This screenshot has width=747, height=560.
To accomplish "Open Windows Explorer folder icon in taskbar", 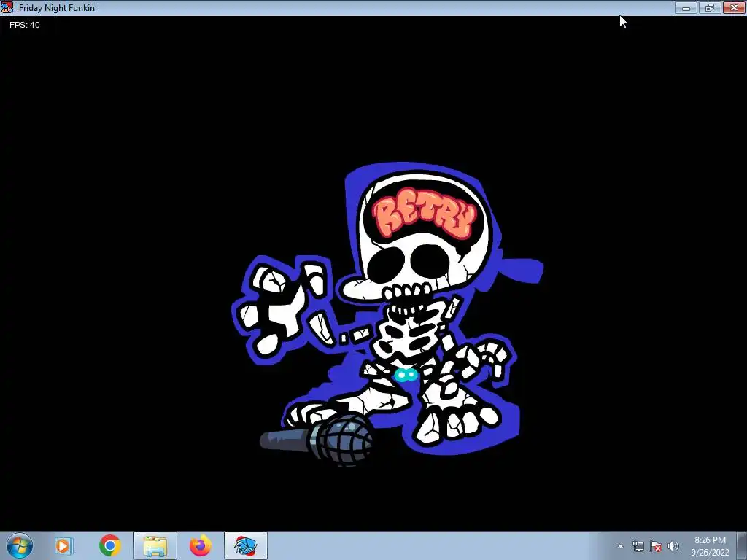I will pyautogui.click(x=155, y=545).
